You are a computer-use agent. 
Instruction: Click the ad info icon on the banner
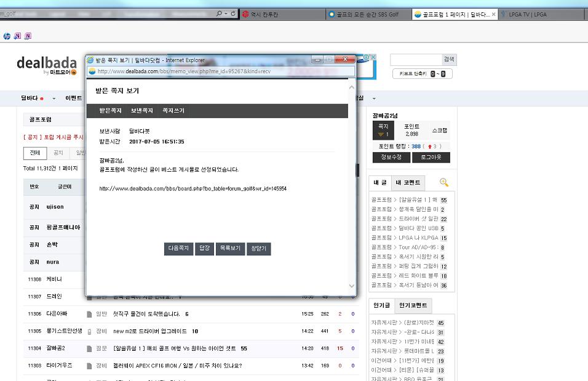pyautogui.click(x=366, y=57)
